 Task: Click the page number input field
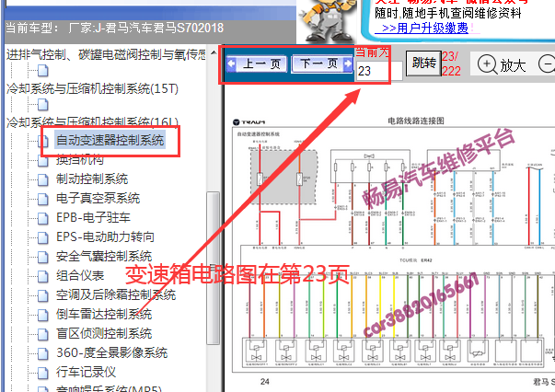379,71
